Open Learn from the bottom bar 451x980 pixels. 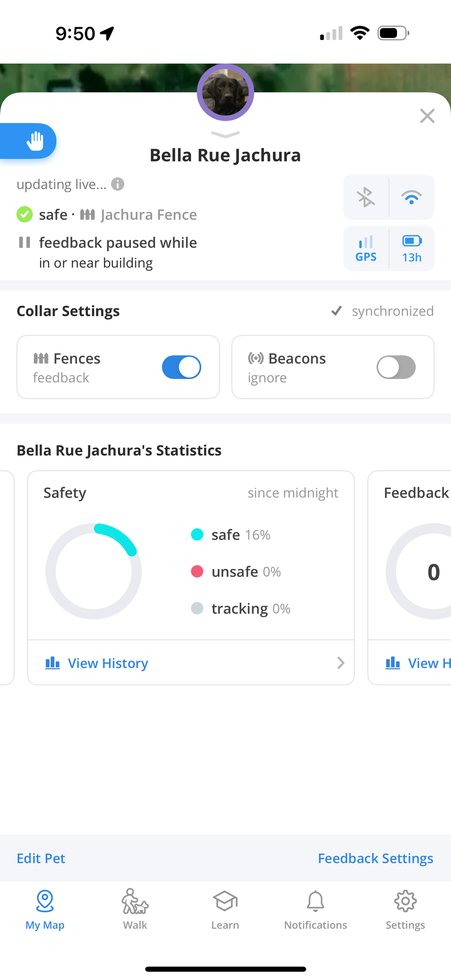coord(225,908)
